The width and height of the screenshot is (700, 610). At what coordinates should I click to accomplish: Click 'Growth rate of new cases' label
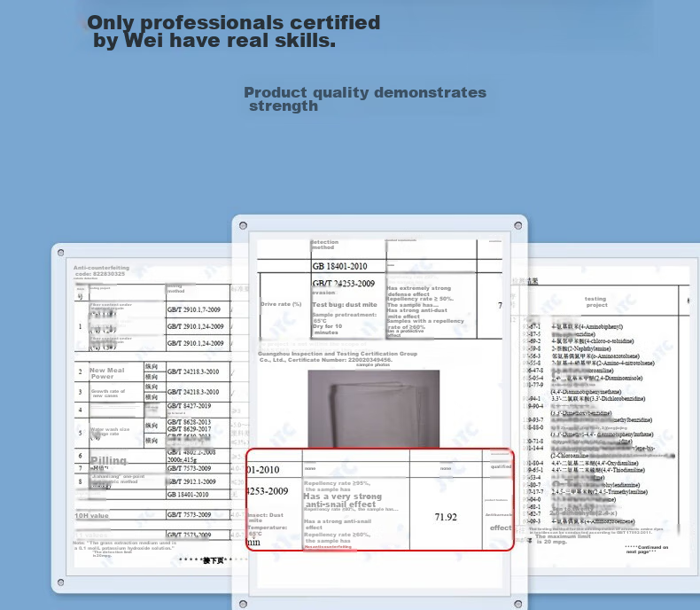coord(108,394)
